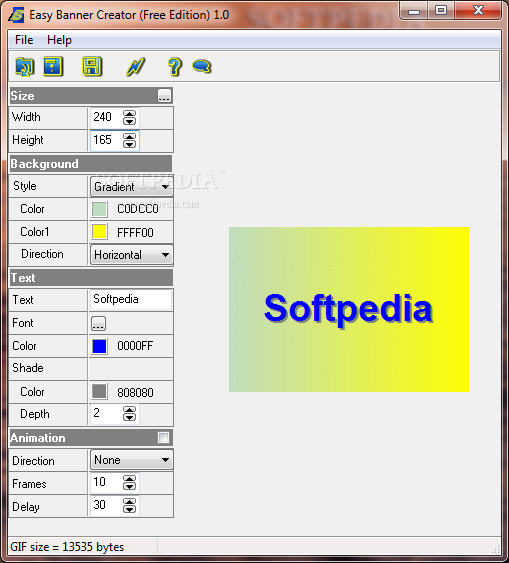The width and height of the screenshot is (509, 563).
Task: Click the save floppy disk icon
Action: pyautogui.click(x=92, y=66)
